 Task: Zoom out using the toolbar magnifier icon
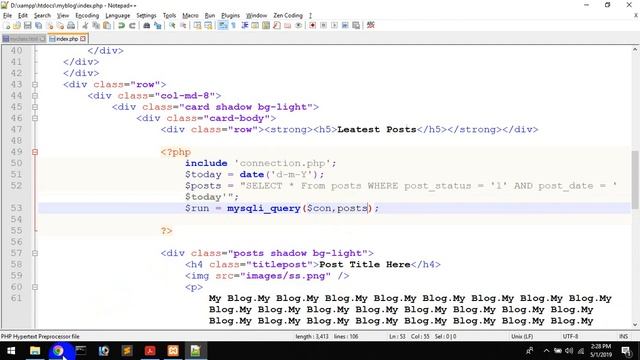click(x=183, y=25)
